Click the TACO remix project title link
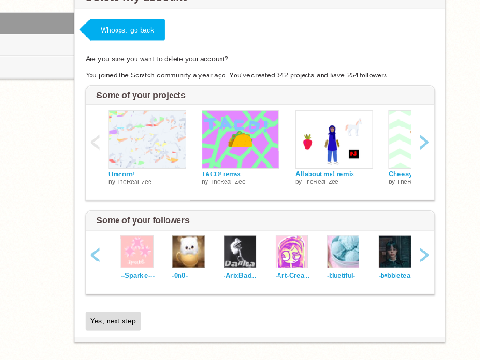This screenshot has width=480, height=360. [x=221, y=174]
